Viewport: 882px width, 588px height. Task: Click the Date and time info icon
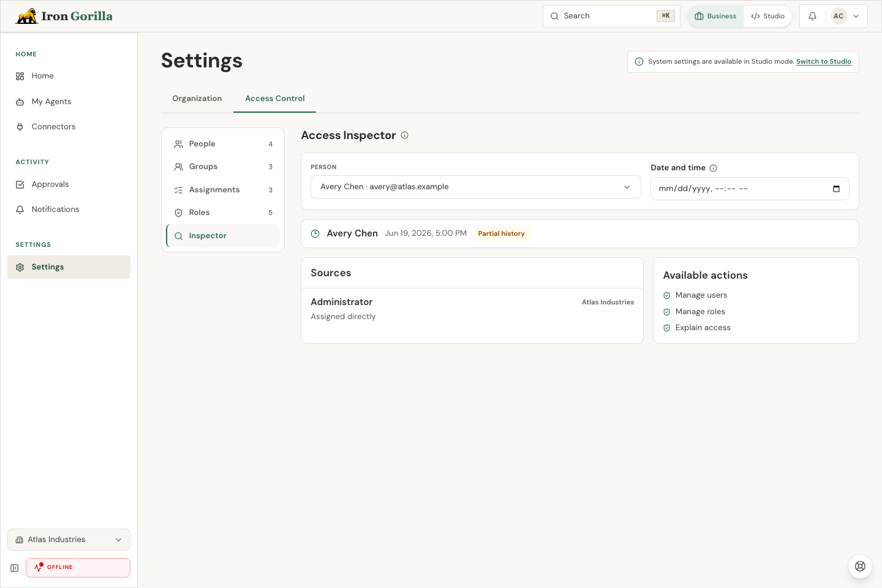(x=714, y=168)
